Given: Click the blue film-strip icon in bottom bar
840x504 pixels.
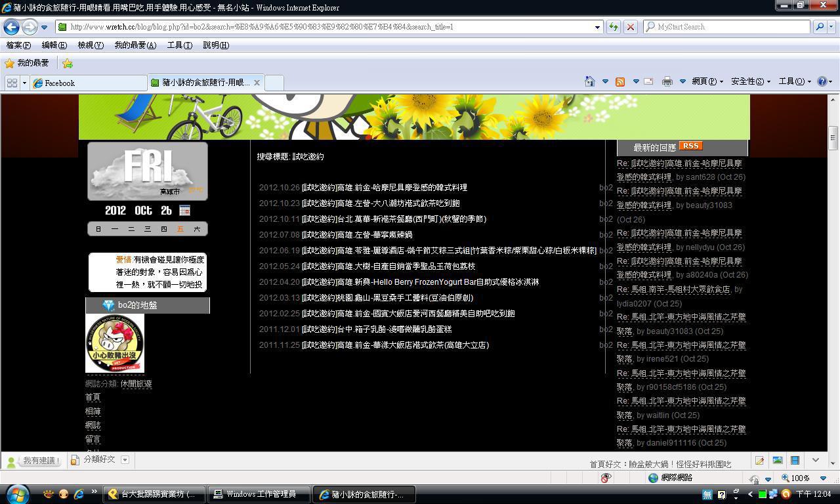Looking at the screenshot, I should click(795, 461).
